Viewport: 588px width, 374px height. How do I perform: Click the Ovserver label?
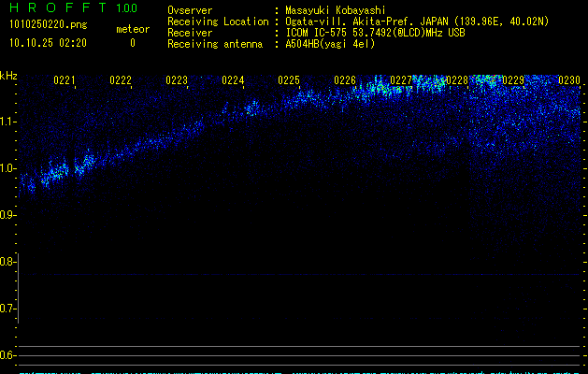(190, 10)
